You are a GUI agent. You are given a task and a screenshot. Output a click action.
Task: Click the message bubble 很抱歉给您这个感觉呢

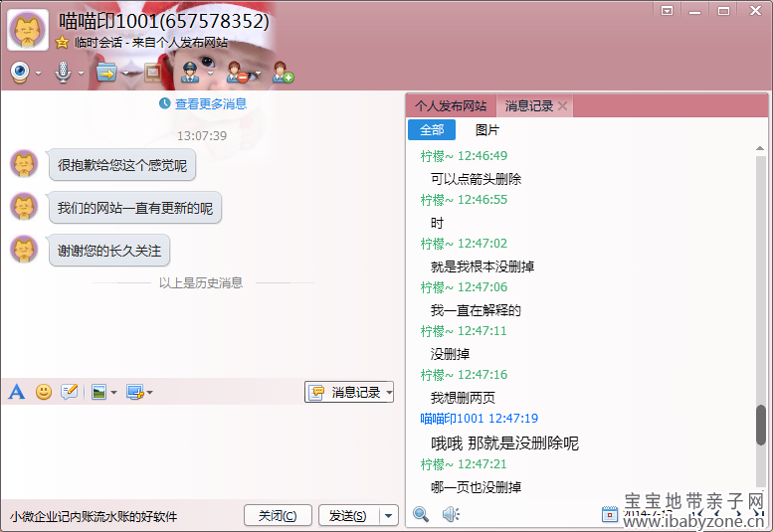click(x=121, y=165)
